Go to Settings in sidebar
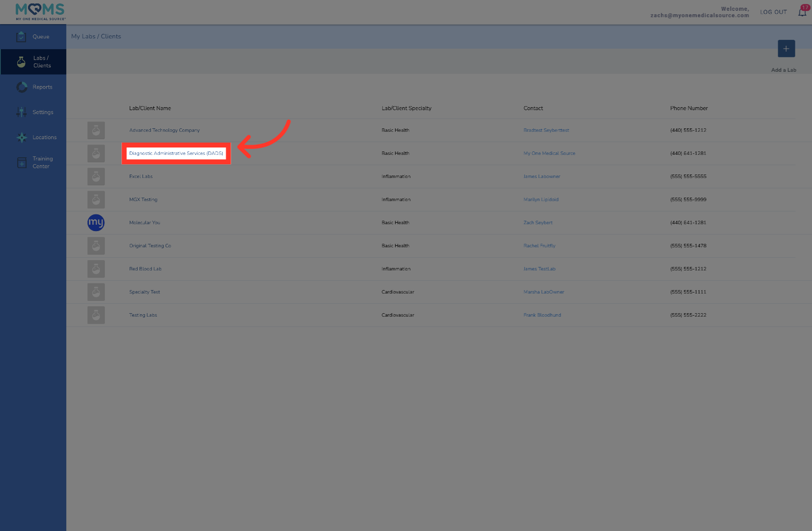 33,112
